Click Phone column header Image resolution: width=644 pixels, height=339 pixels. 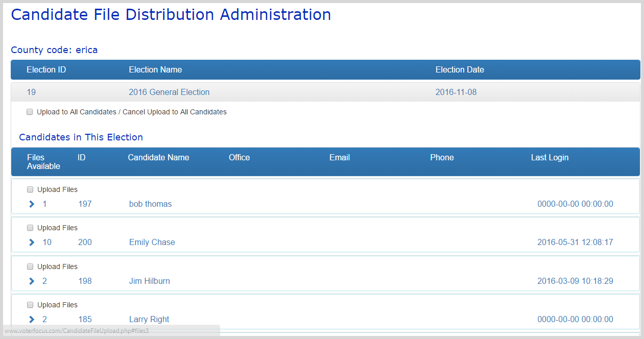click(x=442, y=158)
